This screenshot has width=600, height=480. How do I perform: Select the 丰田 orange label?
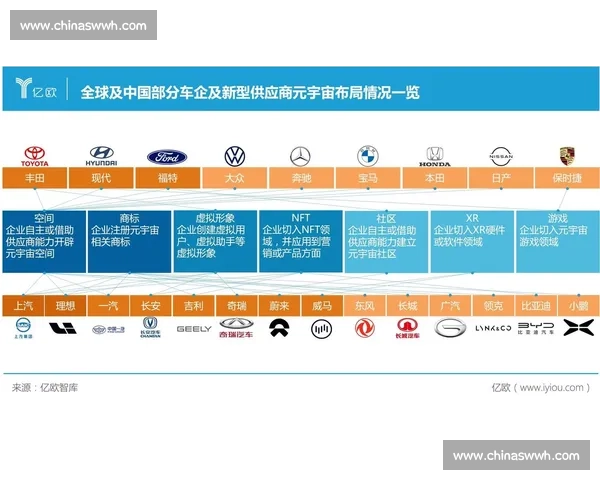[35, 178]
